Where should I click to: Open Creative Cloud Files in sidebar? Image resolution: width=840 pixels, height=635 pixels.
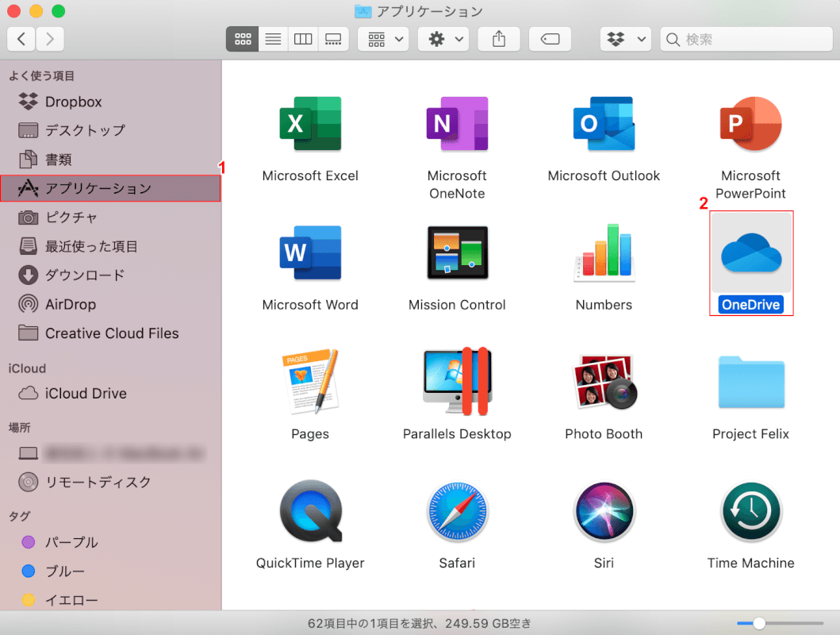click(x=111, y=333)
